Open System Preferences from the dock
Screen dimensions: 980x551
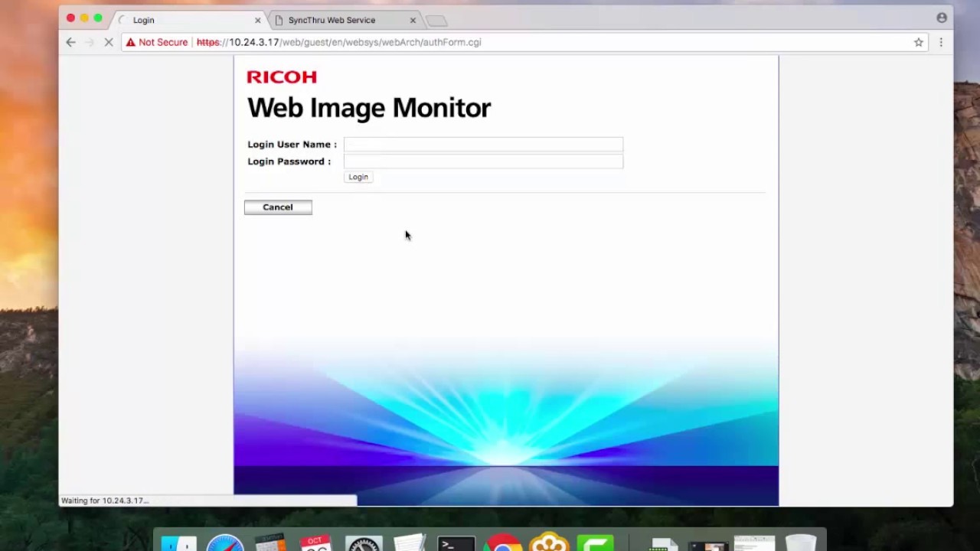coord(363,543)
